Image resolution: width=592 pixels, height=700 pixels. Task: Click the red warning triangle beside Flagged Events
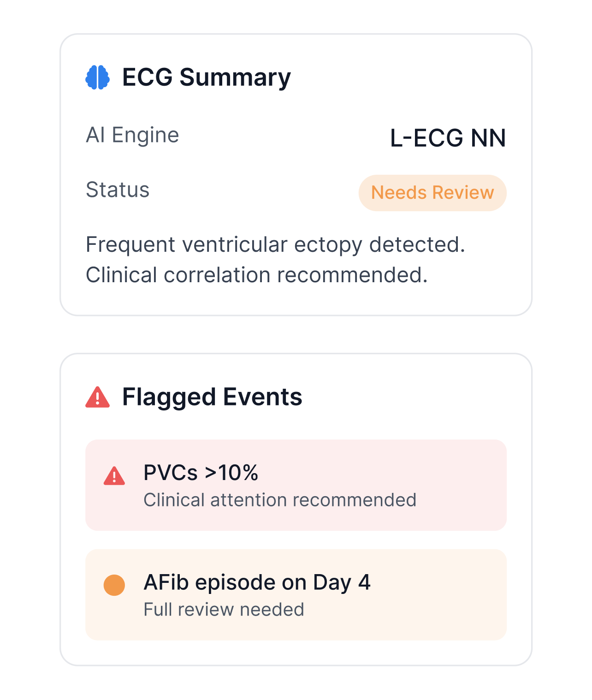click(x=98, y=397)
